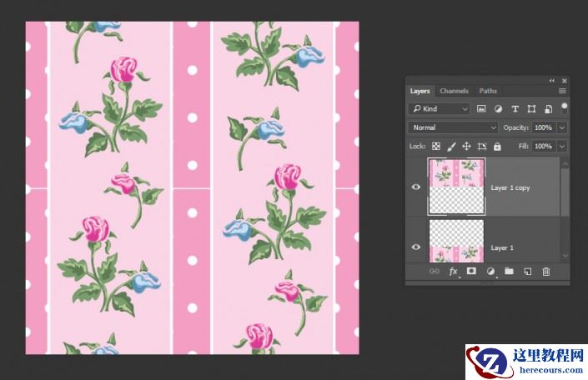This screenshot has height=380, width=588.
Task: Click the Fill value field
Action: click(x=543, y=146)
